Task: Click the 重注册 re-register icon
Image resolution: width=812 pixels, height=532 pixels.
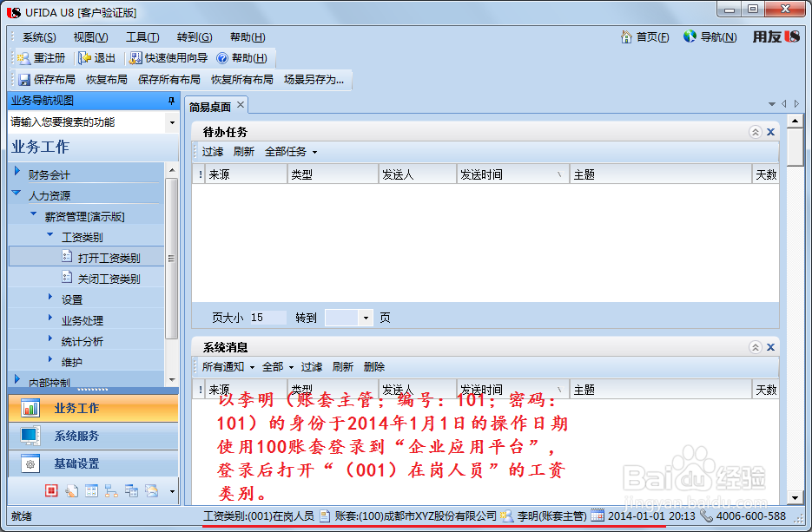Action: pyautogui.click(x=23, y=58)
